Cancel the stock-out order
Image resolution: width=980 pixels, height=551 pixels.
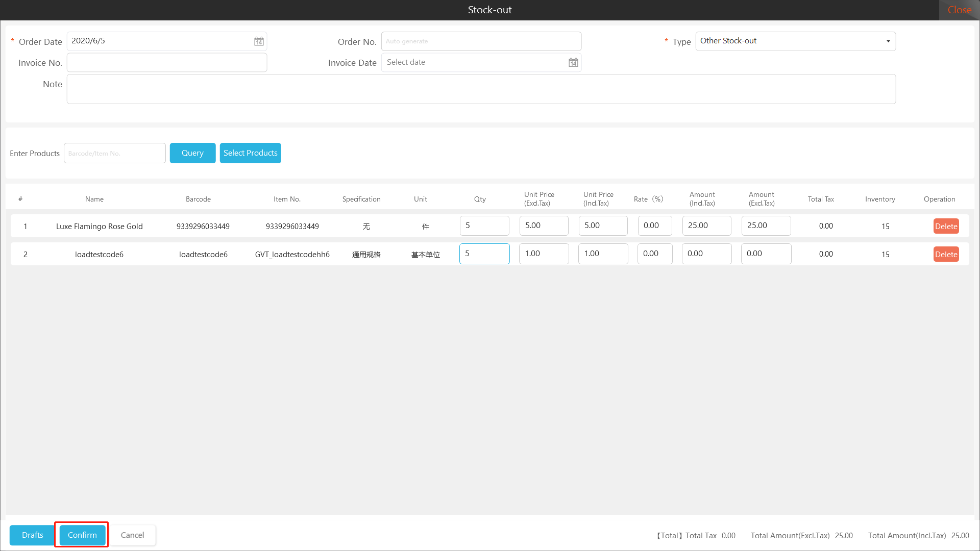132,535
